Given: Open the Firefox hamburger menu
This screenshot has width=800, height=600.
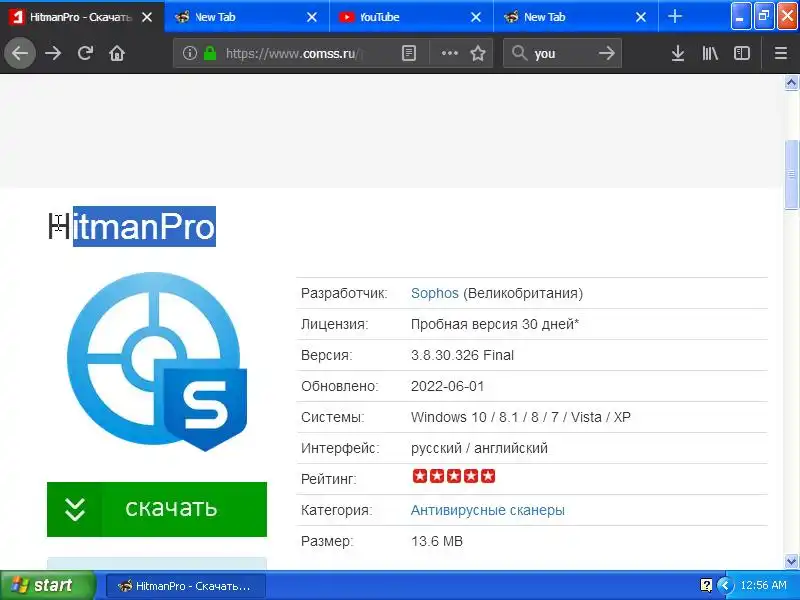Looking at the screenshot, I should tap(781, 53).
